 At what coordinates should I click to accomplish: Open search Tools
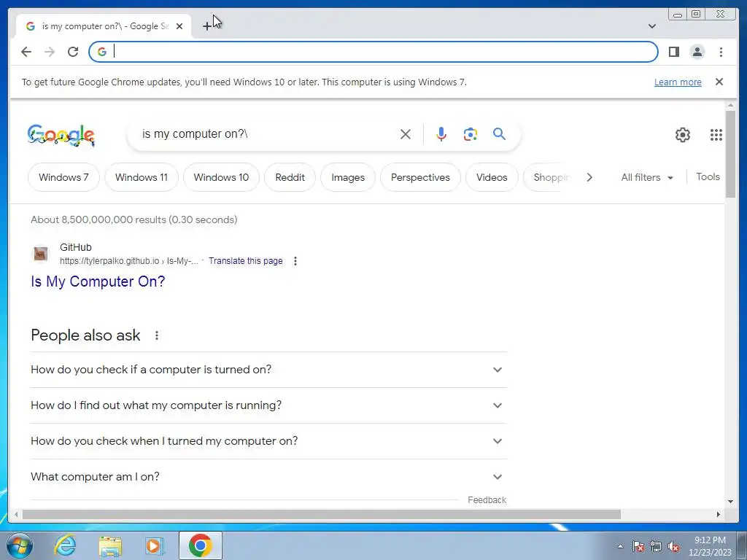708,176
